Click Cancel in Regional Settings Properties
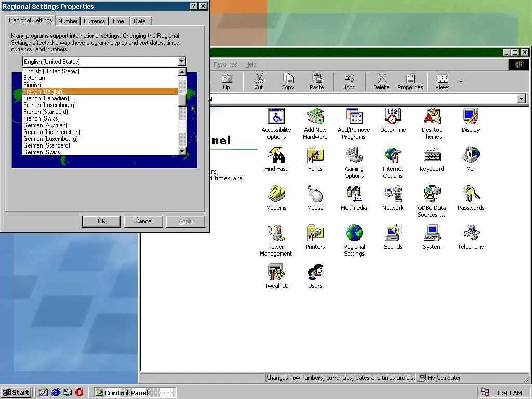 [x=143, y=221]
